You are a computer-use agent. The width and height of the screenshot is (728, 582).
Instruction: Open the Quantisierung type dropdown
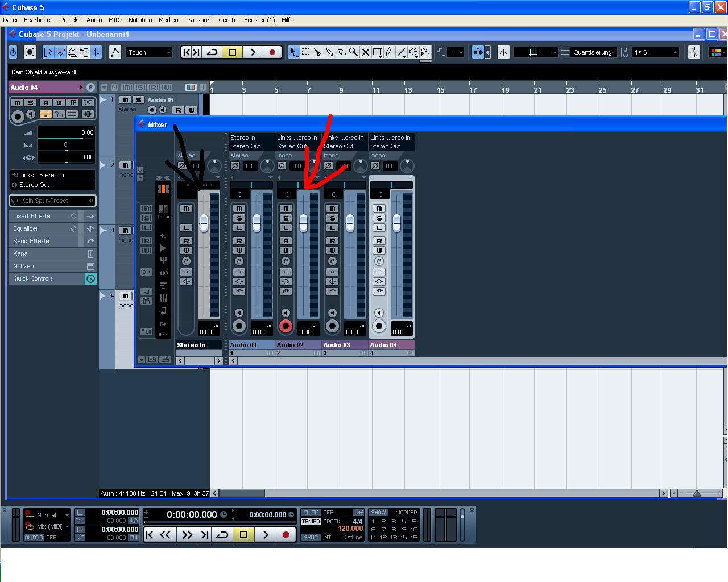tap(594, 52)
